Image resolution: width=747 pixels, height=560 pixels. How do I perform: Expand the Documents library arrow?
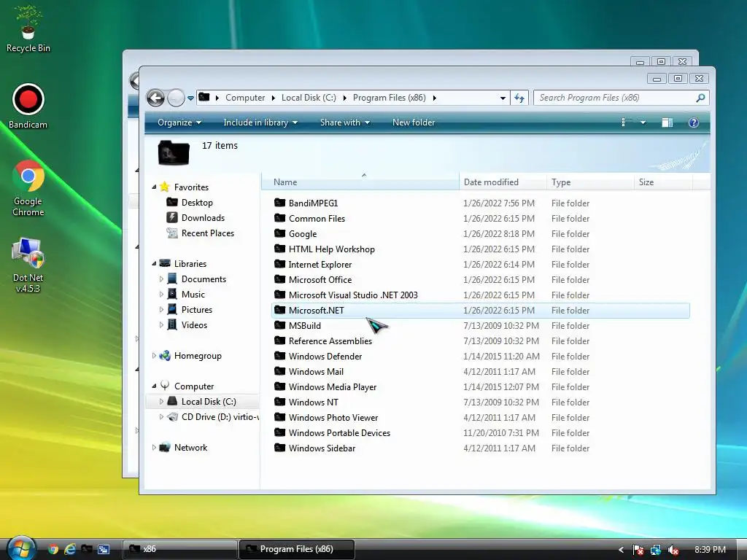161,279
